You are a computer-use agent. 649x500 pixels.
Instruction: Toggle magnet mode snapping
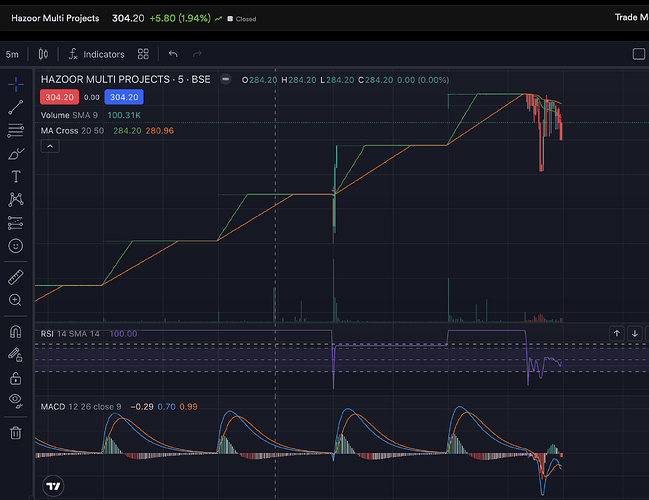16,332
